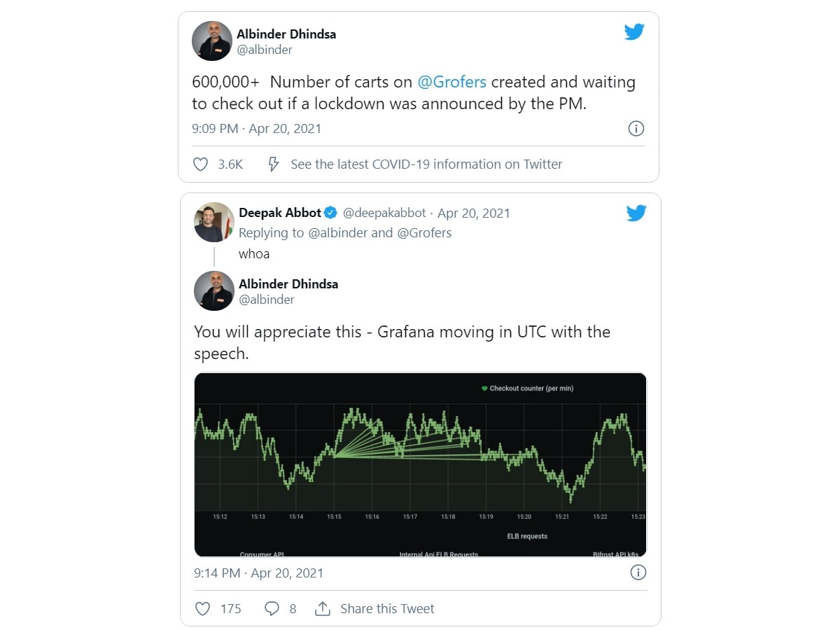Click Albinder Dhindsa's name in the reply tweet
Screen dimensions: 840x630
(x=288, y=283)
